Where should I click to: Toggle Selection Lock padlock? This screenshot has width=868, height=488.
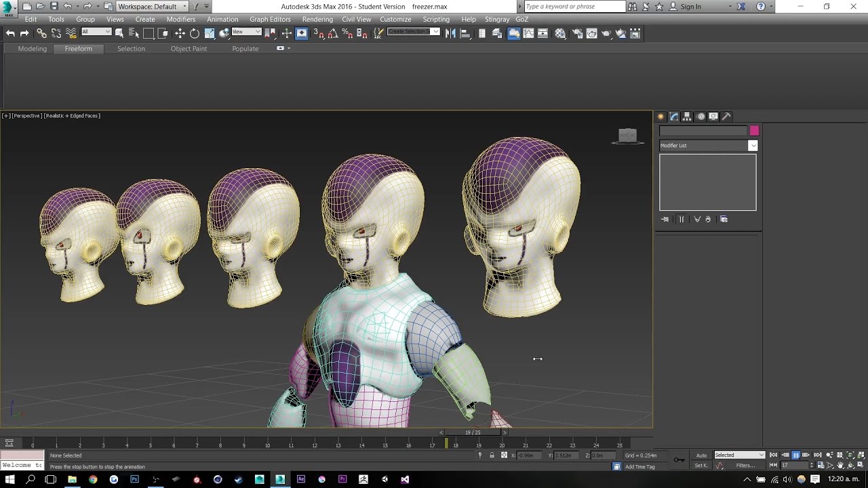(492, 455)
